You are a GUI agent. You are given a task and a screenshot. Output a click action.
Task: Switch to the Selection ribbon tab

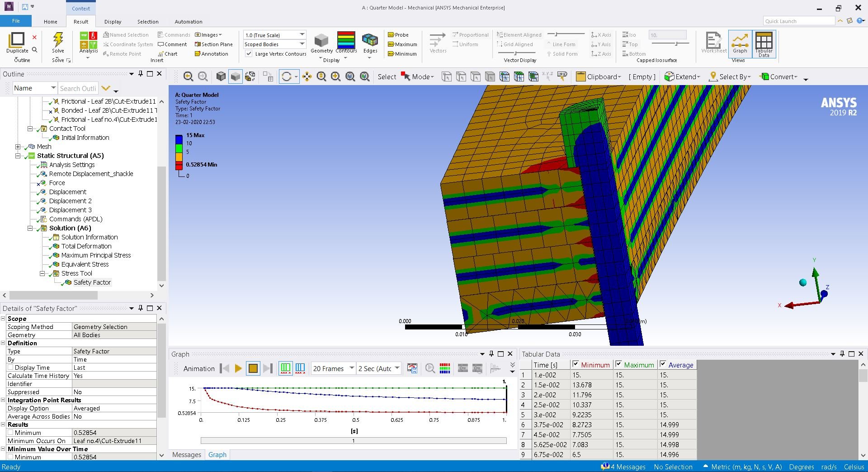pyautogui.click(x=148, y=22)
